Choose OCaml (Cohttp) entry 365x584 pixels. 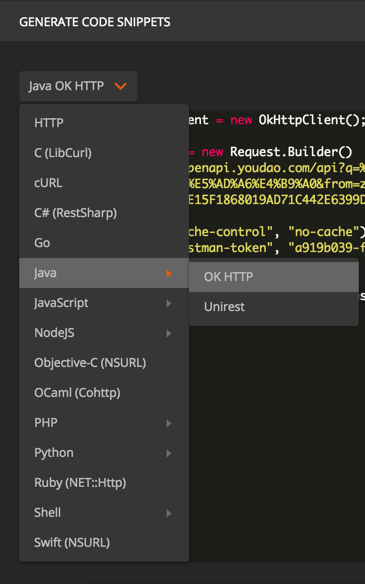pyautogui.click(x=104, y=393)
